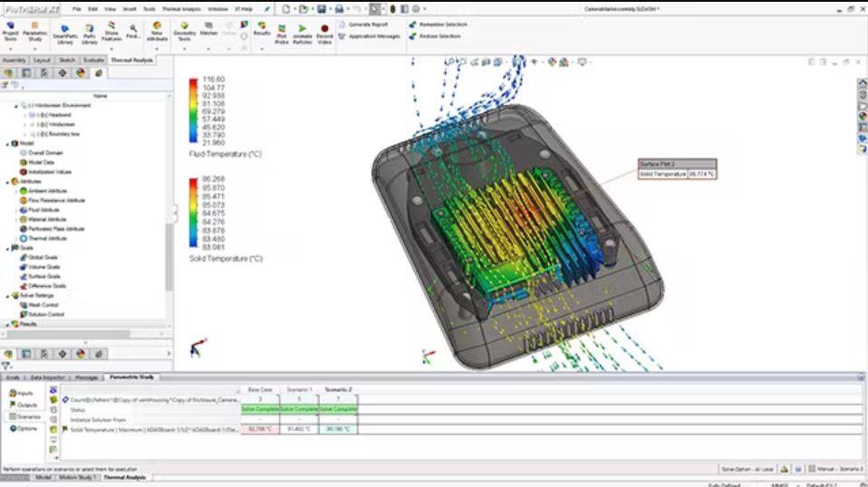This screenshot has width=868, height=487.
Task: Click the Show Features icon
Action: (111, 32)
